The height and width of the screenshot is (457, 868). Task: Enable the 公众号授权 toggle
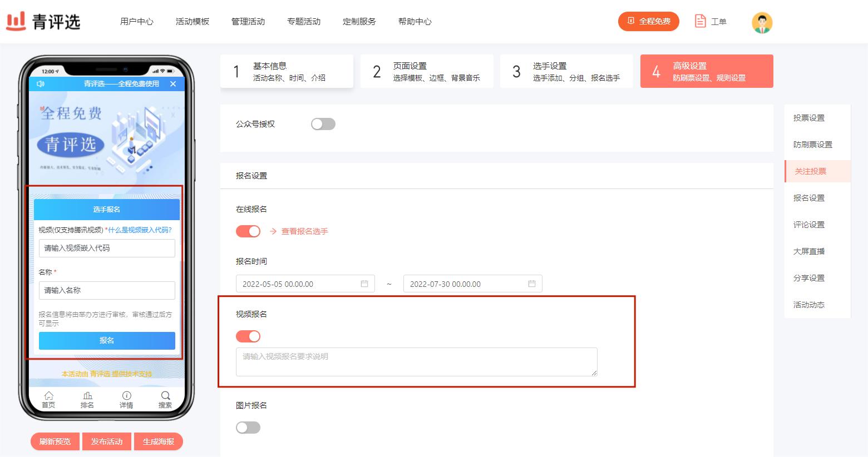click(x=323, y=123)
